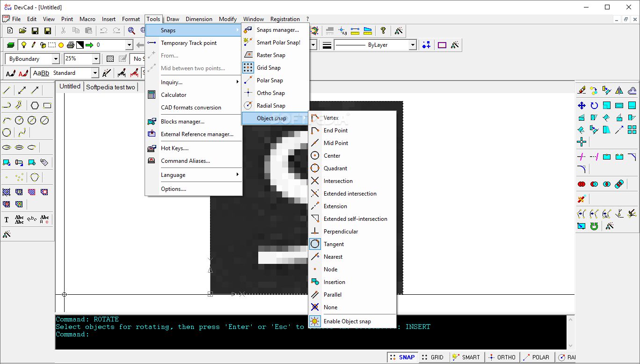Screen dimensions: 640x364
Task: Open the File menu
Action: (16, 19)
